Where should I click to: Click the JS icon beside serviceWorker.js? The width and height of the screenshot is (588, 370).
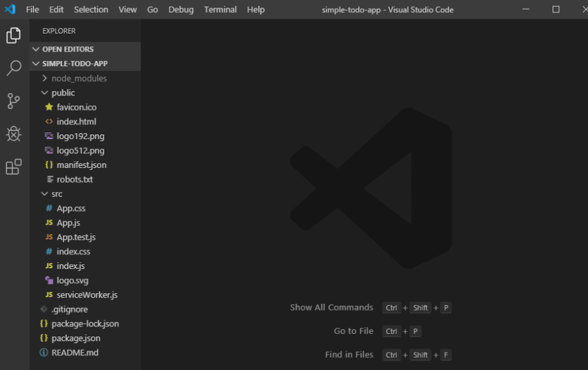[x=49, y=294]
